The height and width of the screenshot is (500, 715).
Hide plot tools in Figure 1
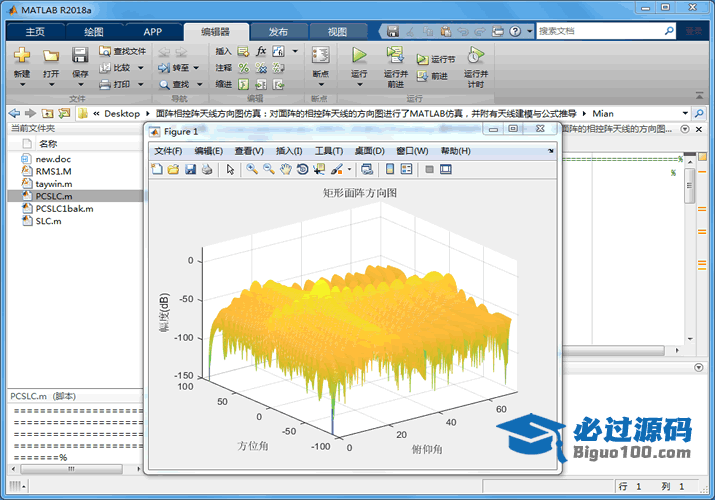[429, 170]
